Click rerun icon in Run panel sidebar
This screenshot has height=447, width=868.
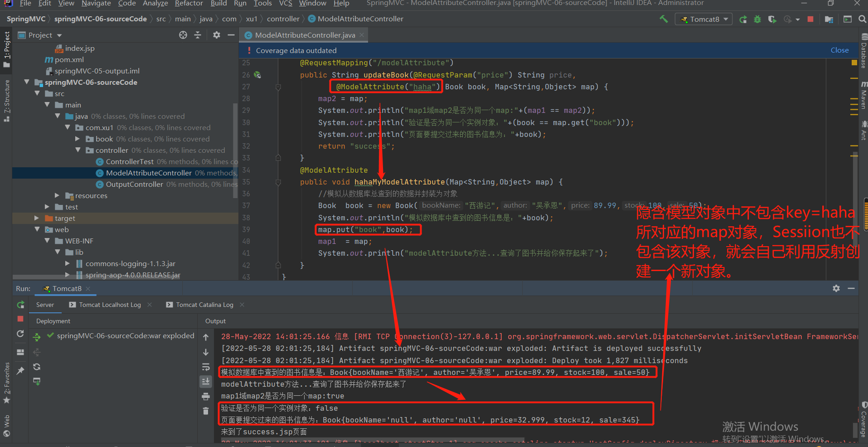(20, 305)
